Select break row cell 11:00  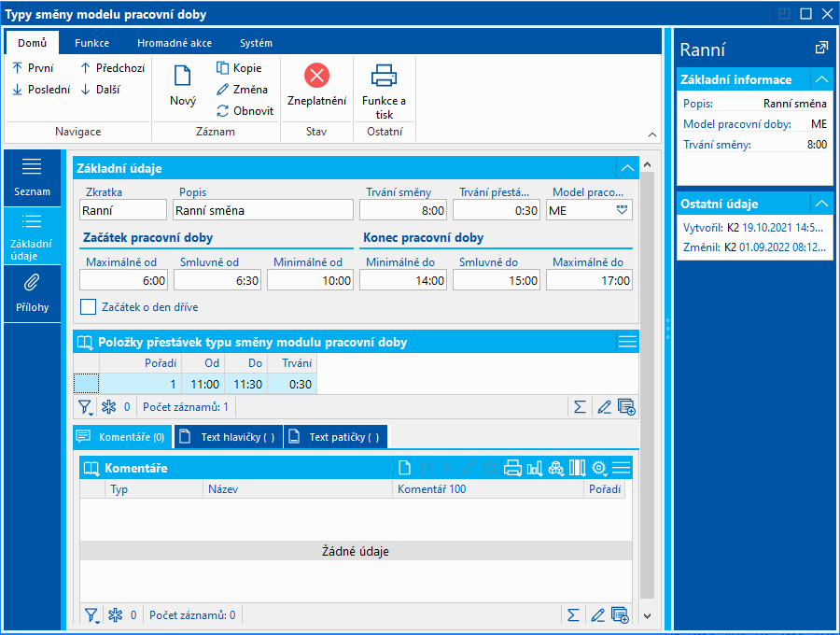pos(203,384)
